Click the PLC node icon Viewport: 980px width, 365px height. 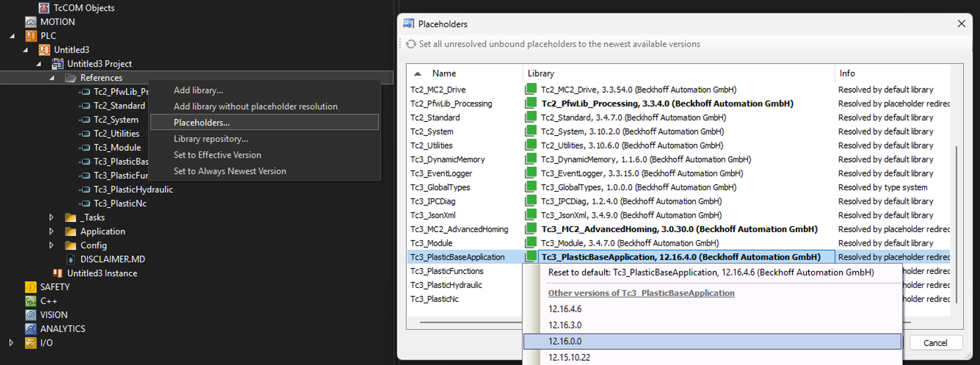[x=31, y=36]
